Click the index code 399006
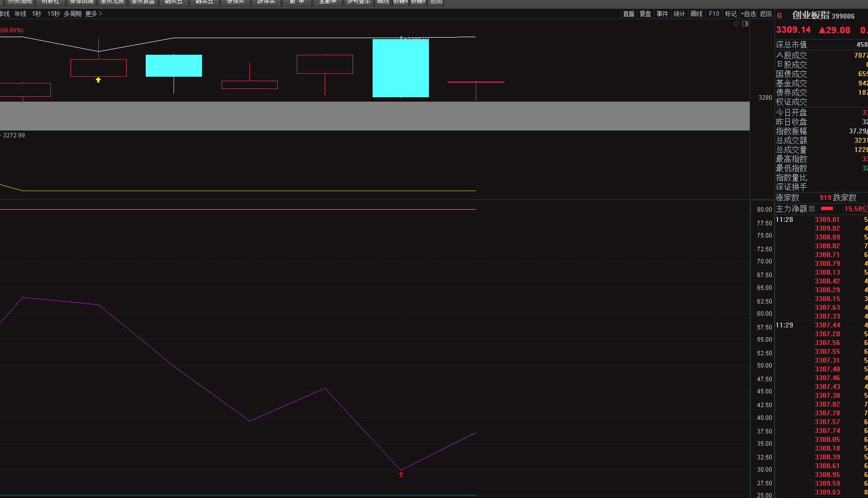This screenshot has width=868, height=498. (843, 16)
